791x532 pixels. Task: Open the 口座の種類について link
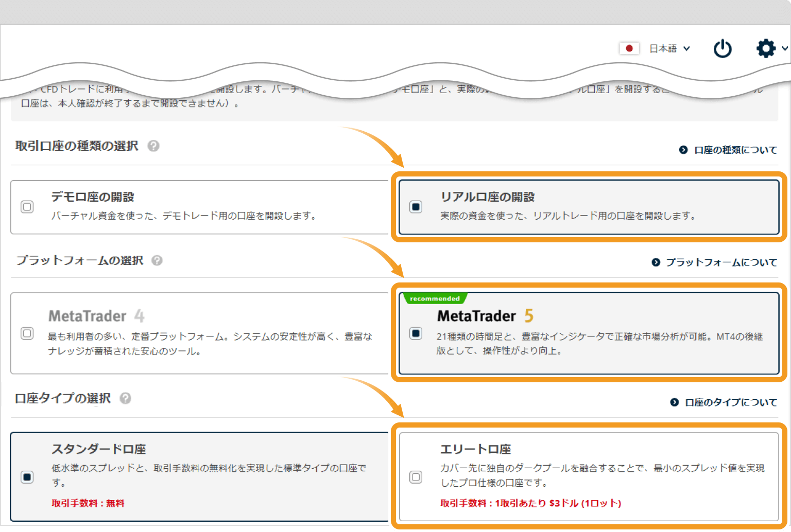pos(735,150)
